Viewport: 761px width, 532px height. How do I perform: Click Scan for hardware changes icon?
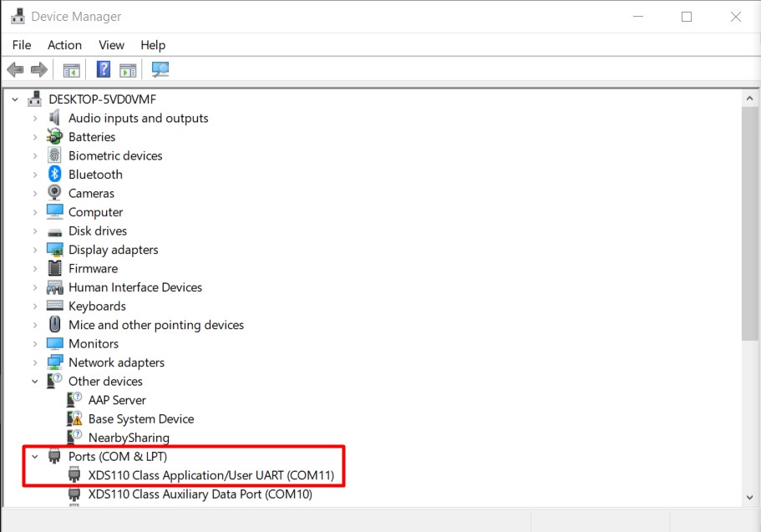[160, 69]
